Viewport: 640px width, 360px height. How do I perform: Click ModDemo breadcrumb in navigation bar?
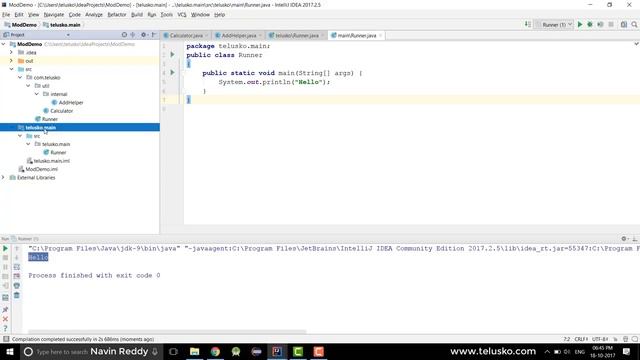[x=20, y=25]
